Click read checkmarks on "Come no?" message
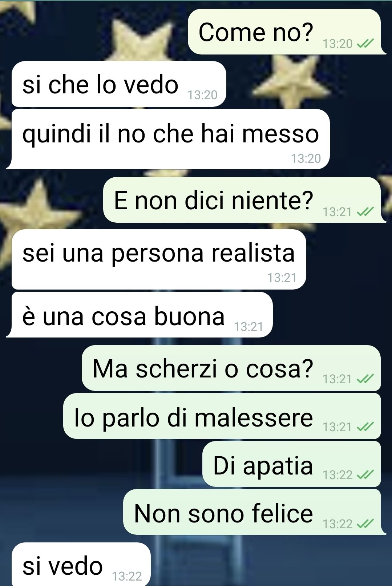Image resolution: width=392 pixels, height=586 pixels. [365, 44]
